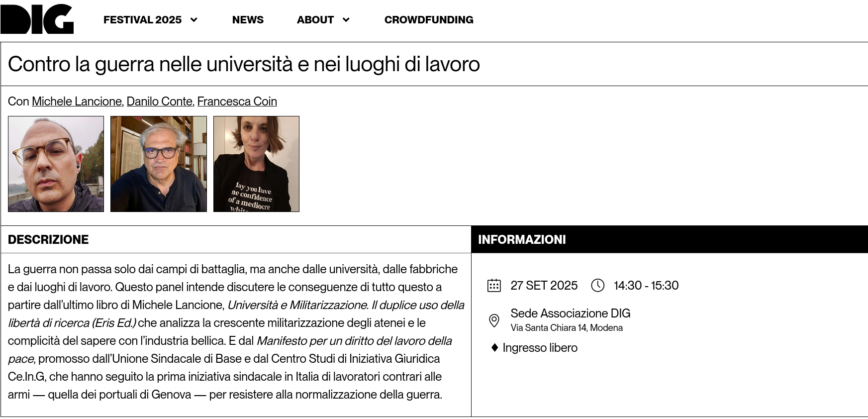
Task: Click the Sede Associazione DIG venue name
Action: coord(570,314)
